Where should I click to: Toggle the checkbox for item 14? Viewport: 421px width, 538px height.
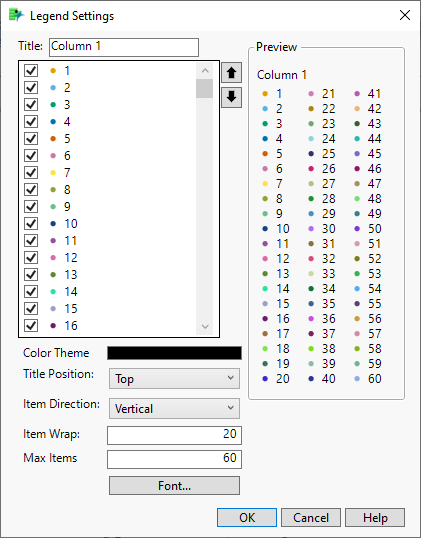(x=31, y=292)
